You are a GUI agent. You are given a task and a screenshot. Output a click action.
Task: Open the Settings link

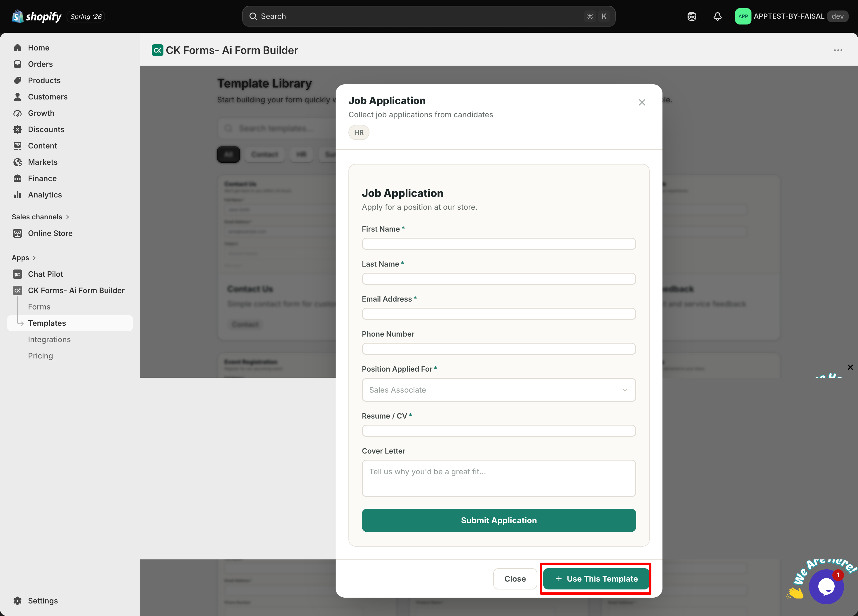click(43, 601)
